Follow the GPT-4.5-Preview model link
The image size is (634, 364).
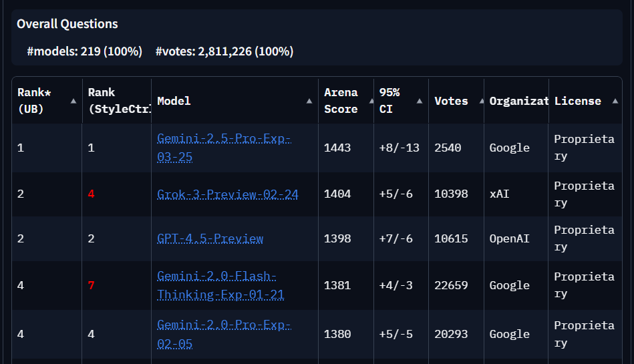click(x=210, y=238)
